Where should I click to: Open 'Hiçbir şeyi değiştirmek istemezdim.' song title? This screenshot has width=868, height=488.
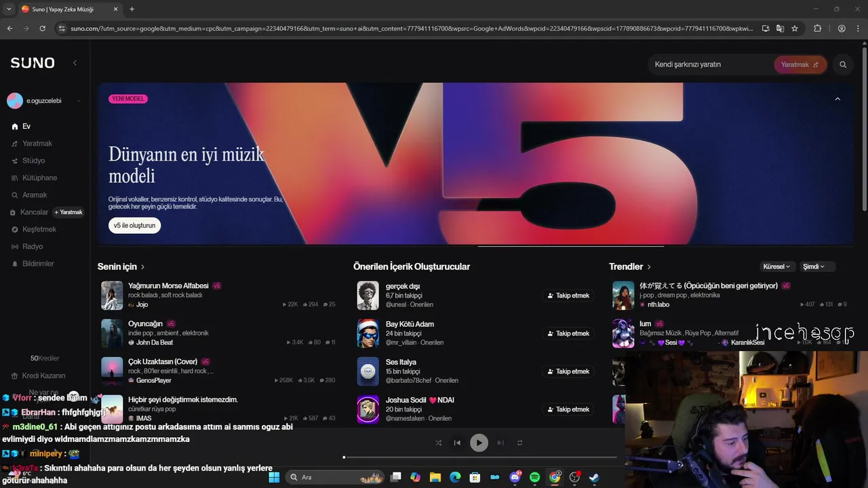pyautogui.click(x=183, y=400)
